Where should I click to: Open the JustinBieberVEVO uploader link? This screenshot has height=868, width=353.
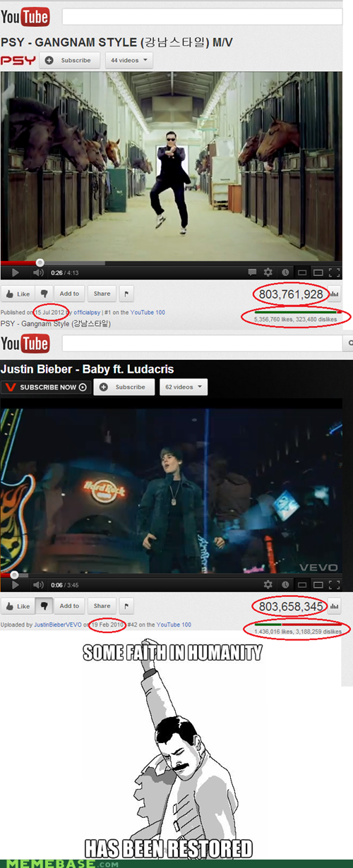tap(58, 625)
